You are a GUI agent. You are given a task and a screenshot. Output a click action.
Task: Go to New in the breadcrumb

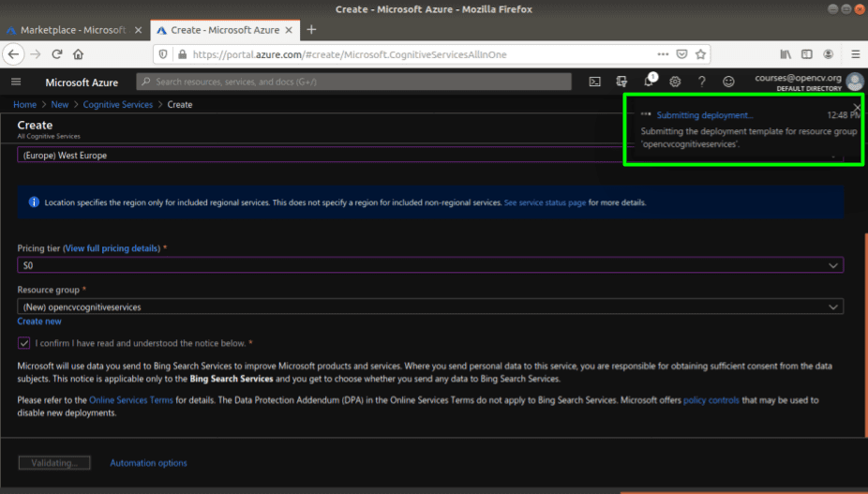click(60, 105)
